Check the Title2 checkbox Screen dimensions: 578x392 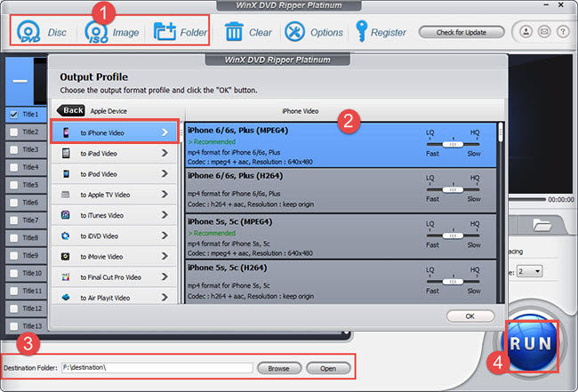tap(14, 132)
